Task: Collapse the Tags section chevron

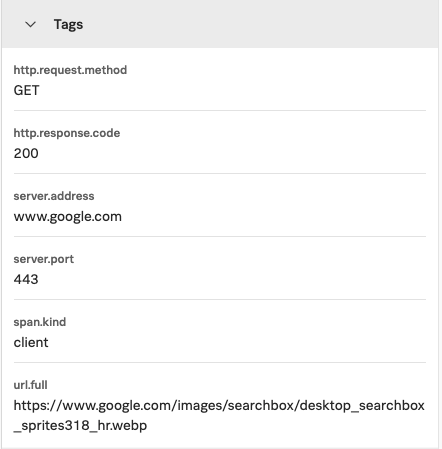Action: 30,24
